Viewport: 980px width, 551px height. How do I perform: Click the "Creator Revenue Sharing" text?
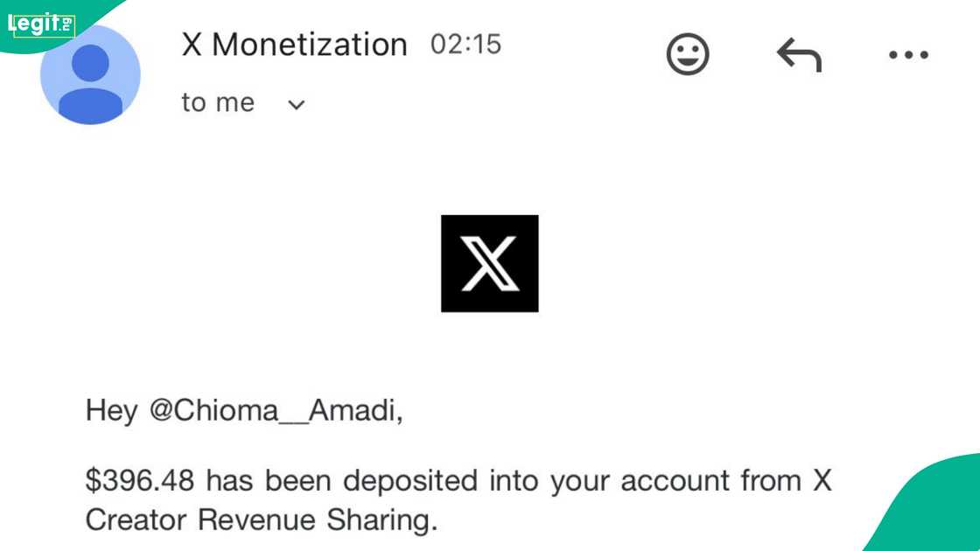[260, 520]
